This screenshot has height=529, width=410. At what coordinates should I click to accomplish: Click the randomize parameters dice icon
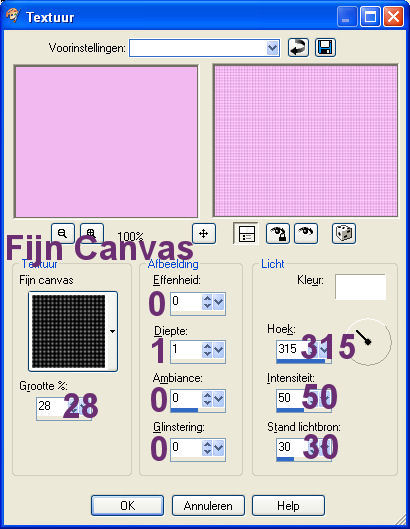344,233
